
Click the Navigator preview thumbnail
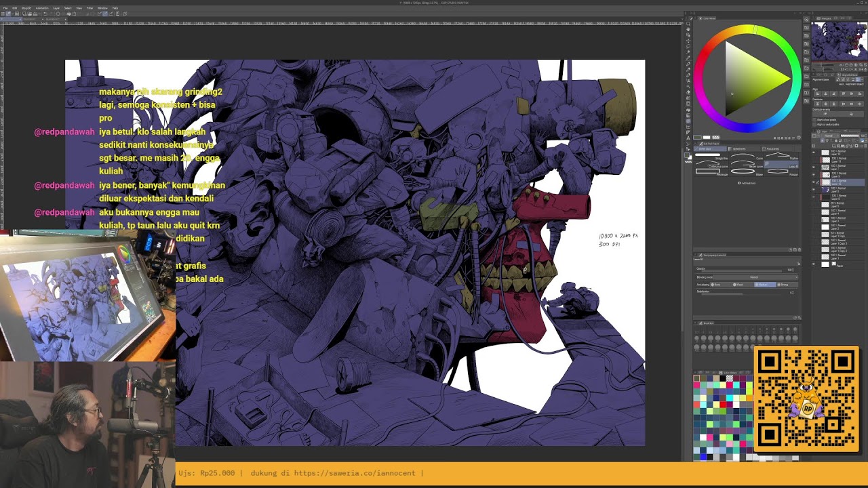[x=838, y=41]
